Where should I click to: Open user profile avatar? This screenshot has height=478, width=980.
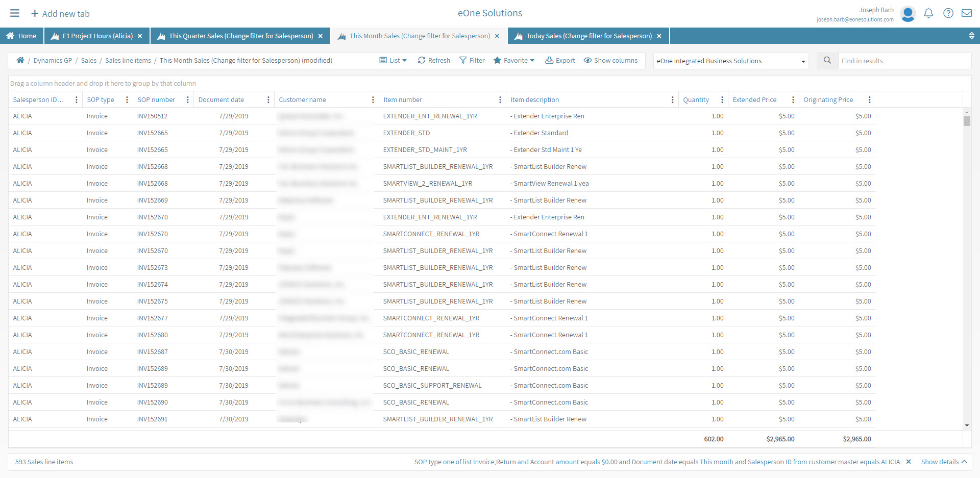coord(908,14)
